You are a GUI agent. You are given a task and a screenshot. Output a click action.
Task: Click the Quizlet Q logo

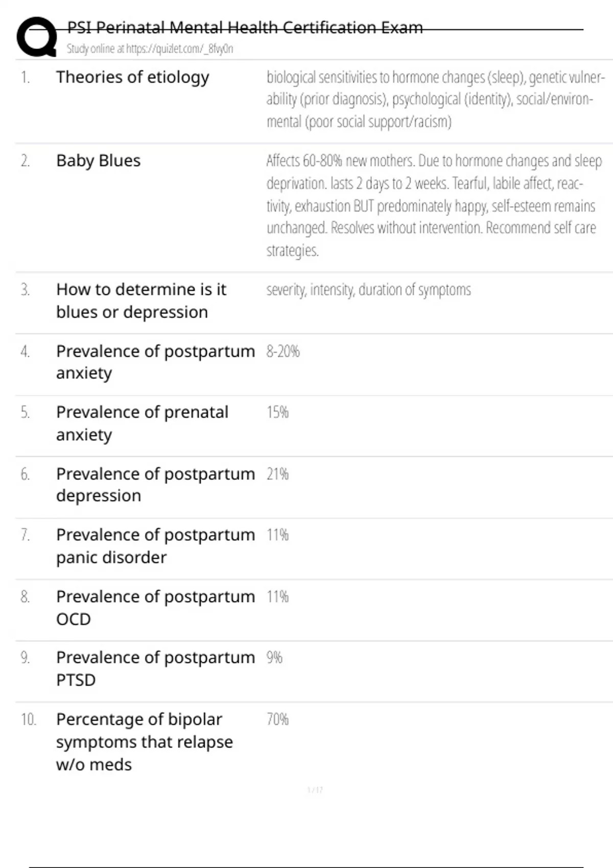(x=36, y=37)
